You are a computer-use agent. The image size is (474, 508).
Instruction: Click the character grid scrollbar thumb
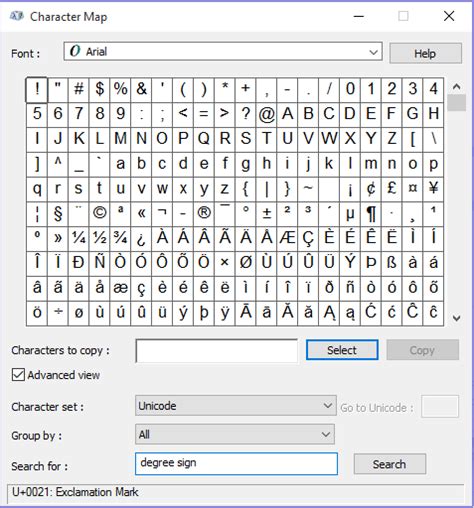click(456, 103)
